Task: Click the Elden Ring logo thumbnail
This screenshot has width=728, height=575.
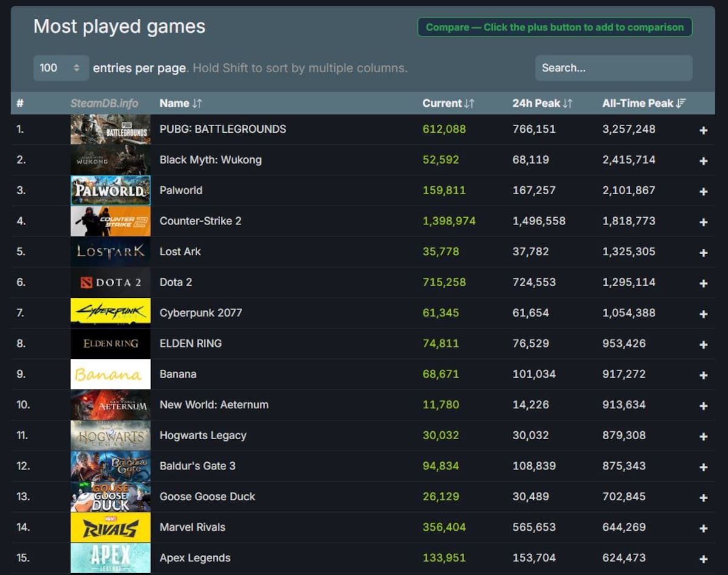Action: (110, 343)
